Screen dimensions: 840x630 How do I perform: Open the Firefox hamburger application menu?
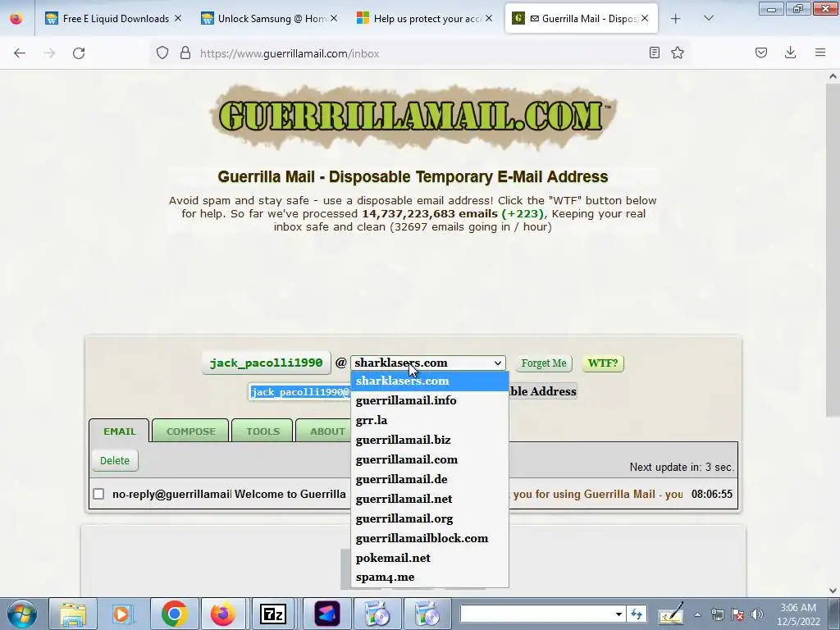(x=820, y=53)
